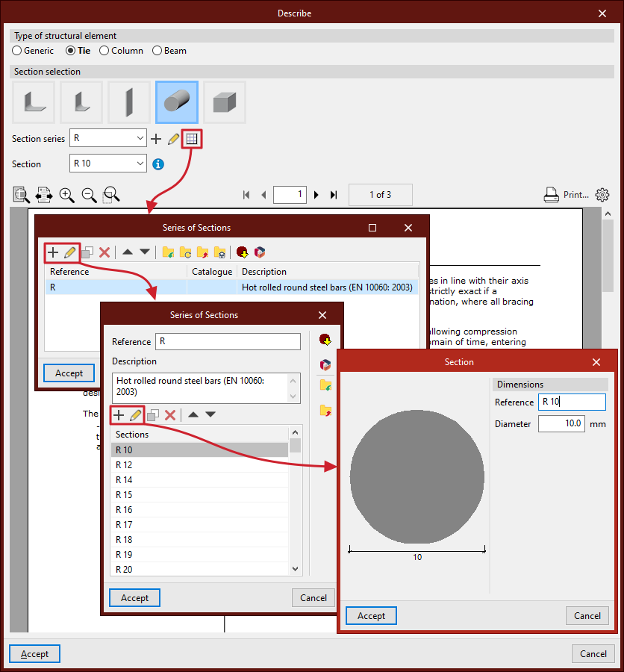Delete selected section with red X

(170, 415)
